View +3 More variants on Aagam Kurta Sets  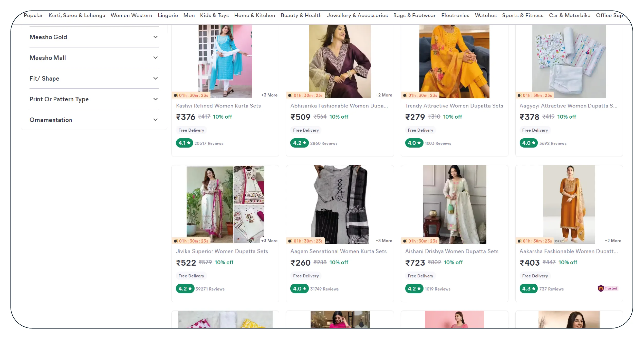tap(383, 241)
